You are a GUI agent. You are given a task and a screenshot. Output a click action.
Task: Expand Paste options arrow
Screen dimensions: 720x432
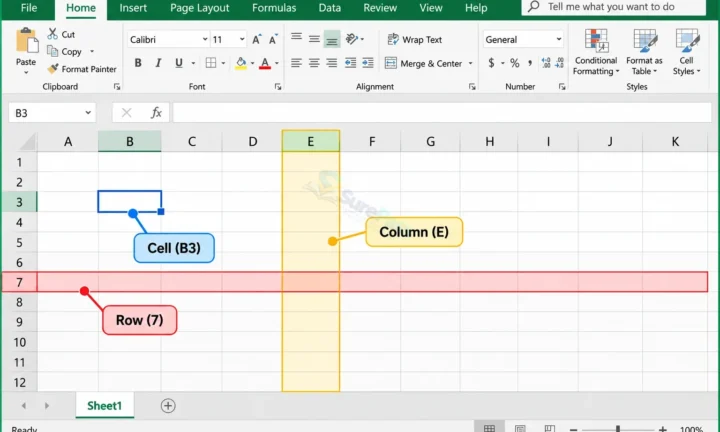click(26, 73)
